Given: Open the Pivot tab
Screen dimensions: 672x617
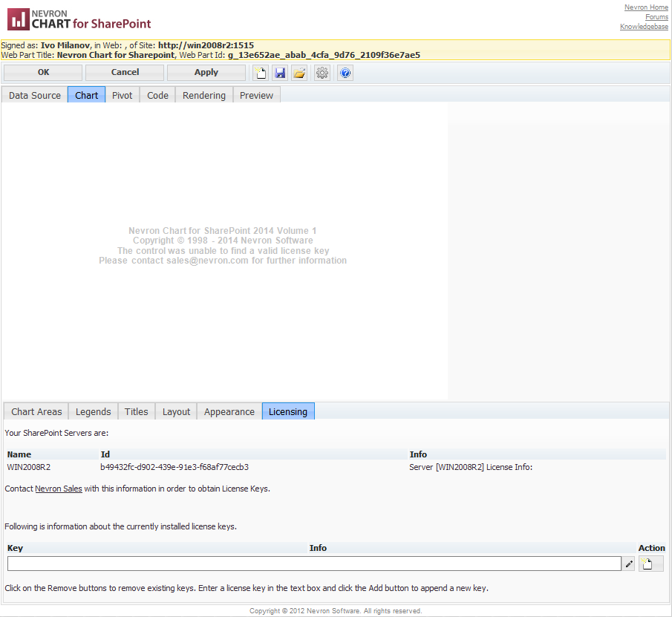Looking at the screenshot, I should click(x=123, y=95).
